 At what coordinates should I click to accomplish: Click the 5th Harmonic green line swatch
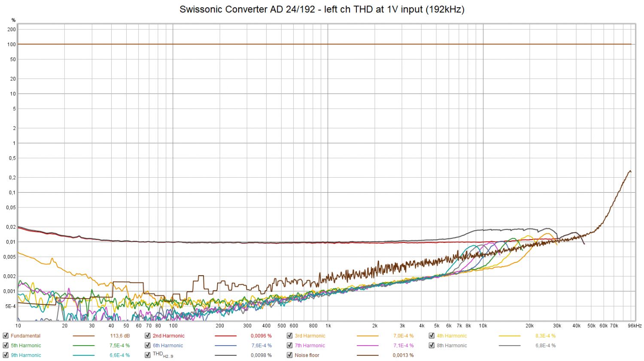pyautogui.click(x=84, y=346)
